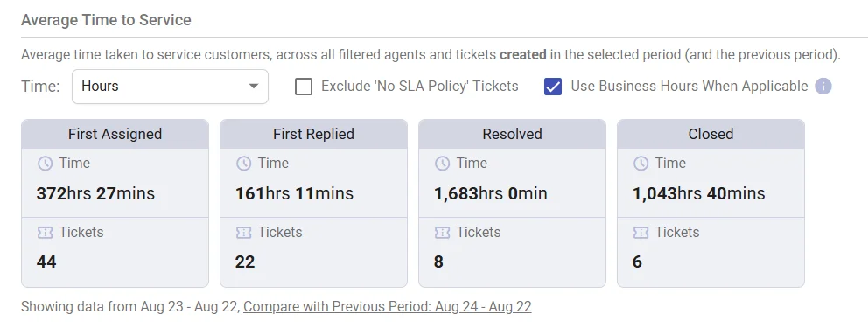The height and width of the screenshot is (328, 868).
Task: Uncheck Use Business Hours When Applicable
Action: coord(553,87)
